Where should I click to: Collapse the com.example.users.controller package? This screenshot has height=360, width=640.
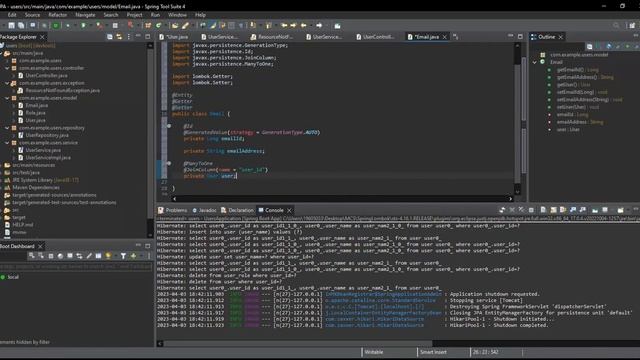coord(7,68)
